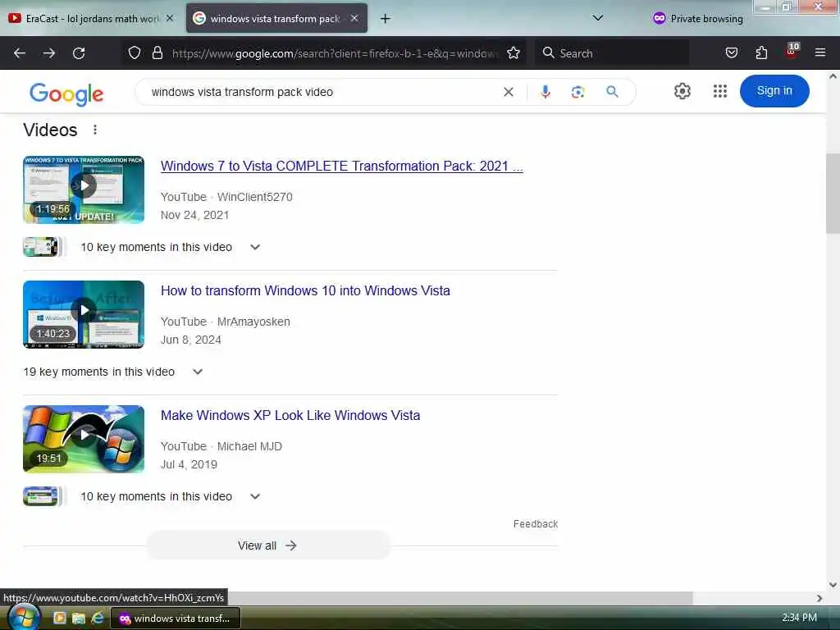Play the 1:19:56 video thumbnail
Image resolution: width=840 pixels, height=630 pixels.
click(x=84, y=189)
